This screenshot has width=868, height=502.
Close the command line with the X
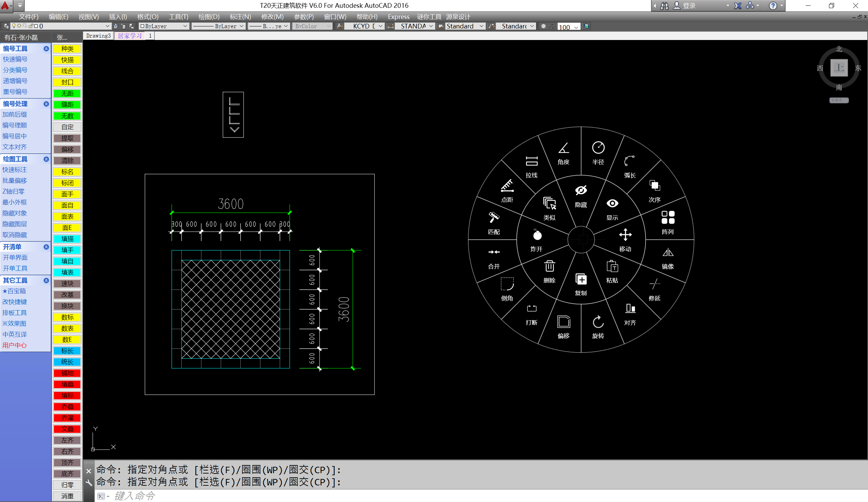point(88,471)
